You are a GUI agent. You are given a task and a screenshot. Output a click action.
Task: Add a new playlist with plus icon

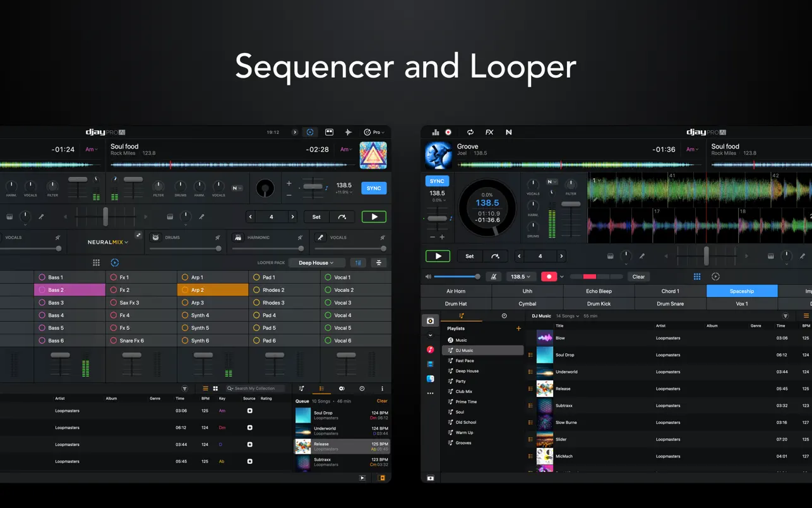click(518, 329)
